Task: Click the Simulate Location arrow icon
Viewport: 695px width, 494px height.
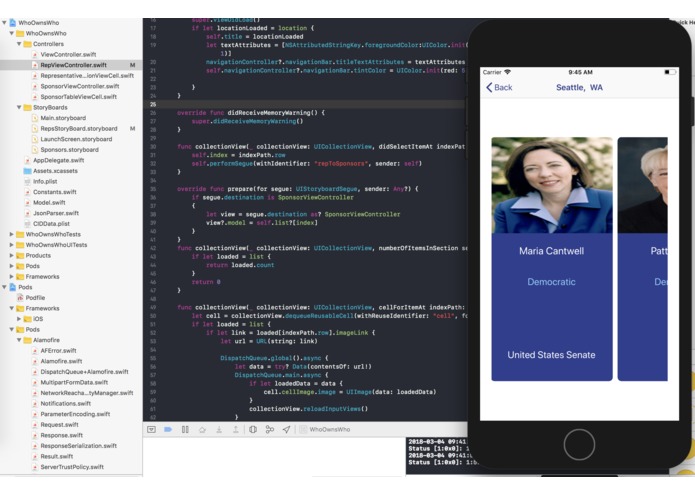Action: pos(287,429)
